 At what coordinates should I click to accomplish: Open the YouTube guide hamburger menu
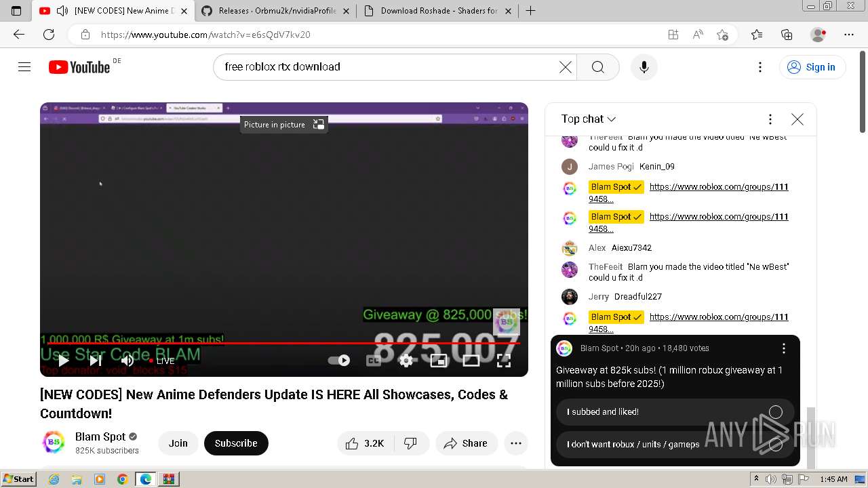coord(24,66)
